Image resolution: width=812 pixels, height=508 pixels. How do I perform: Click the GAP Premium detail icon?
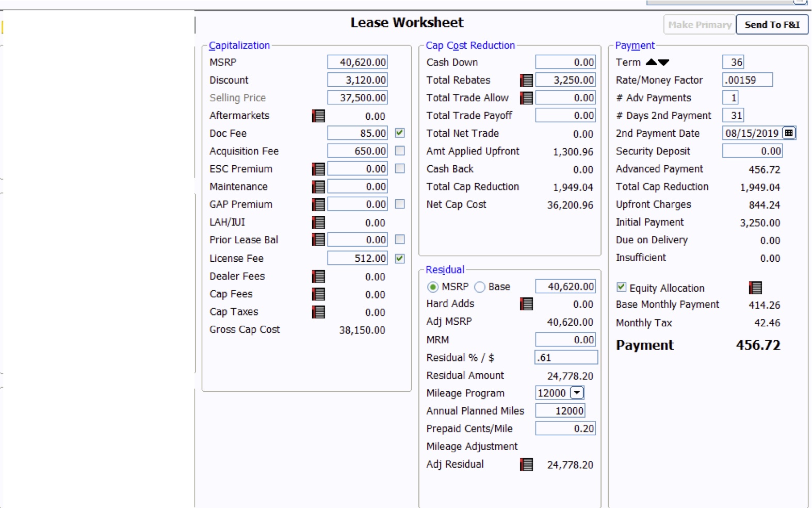point(318,205)
